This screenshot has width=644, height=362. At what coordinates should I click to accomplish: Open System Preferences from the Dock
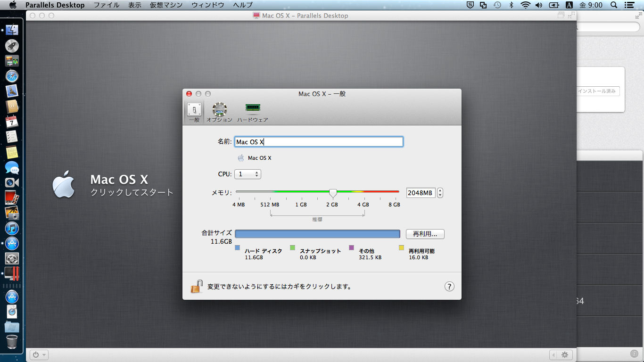coord(12,258)
